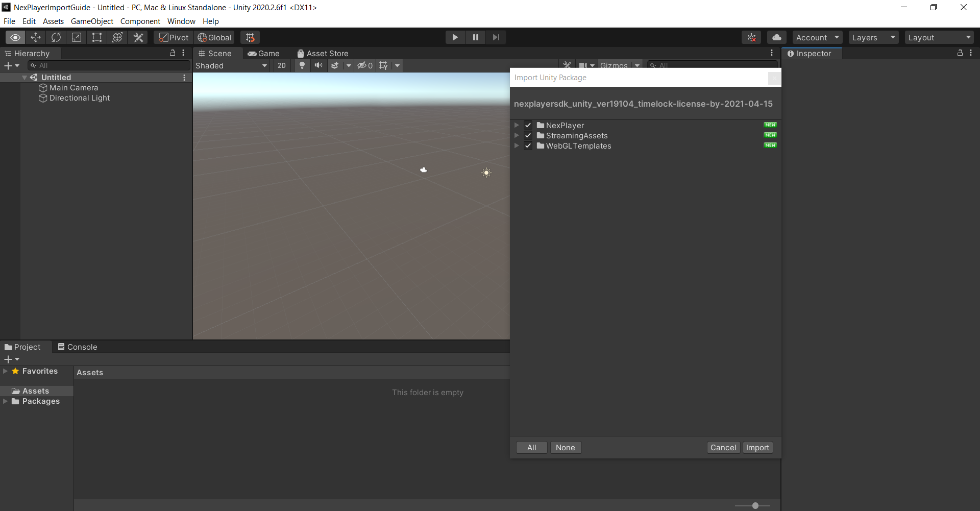Start Play mode
Viewport: 980px width, 511px height.
455,37
